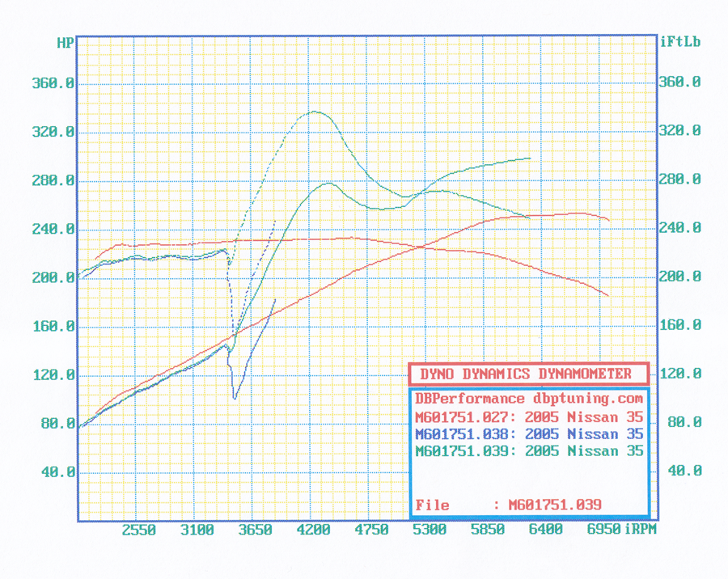This screenshot has height=579, width=728.
Task: Select 40.0 on the HP axis
Action: click(x=57, y=472)
